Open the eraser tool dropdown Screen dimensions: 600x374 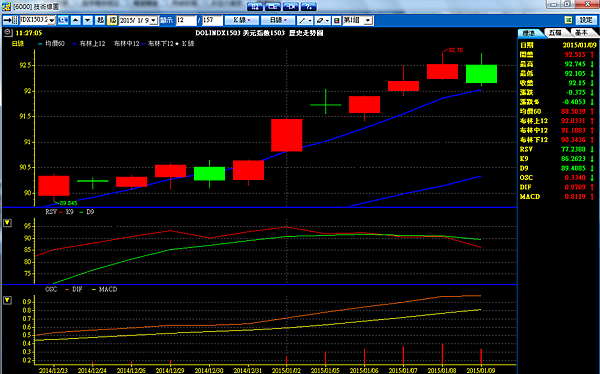click(x=323, y=20)
